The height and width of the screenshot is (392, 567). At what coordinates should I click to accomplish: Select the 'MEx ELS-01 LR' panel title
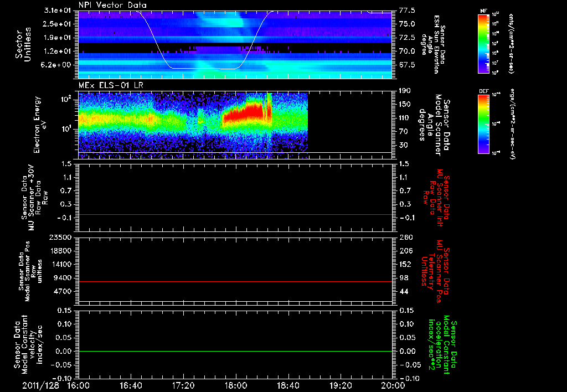pos(111,86)
